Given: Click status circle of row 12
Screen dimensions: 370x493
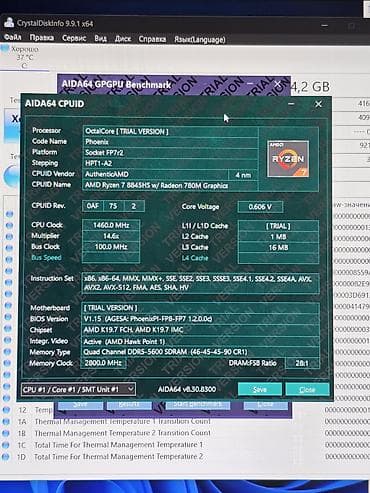Looking at the screenshot, I should pyautogui.click(x=6, y=410).
